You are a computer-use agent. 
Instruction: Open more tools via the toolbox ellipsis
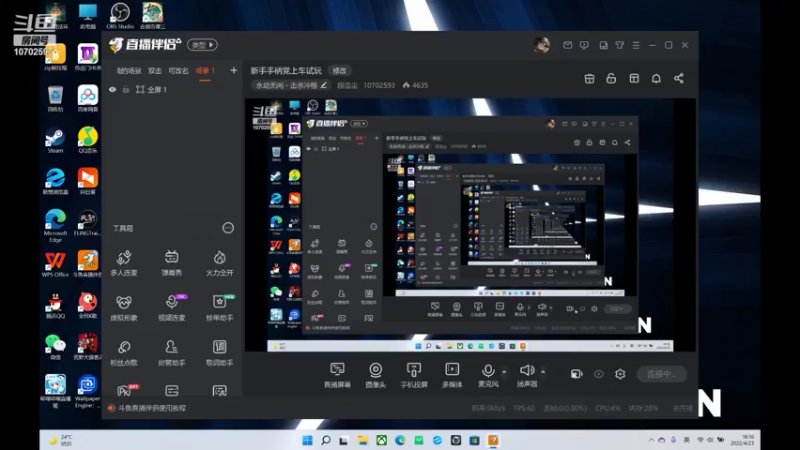click(228, 228)
